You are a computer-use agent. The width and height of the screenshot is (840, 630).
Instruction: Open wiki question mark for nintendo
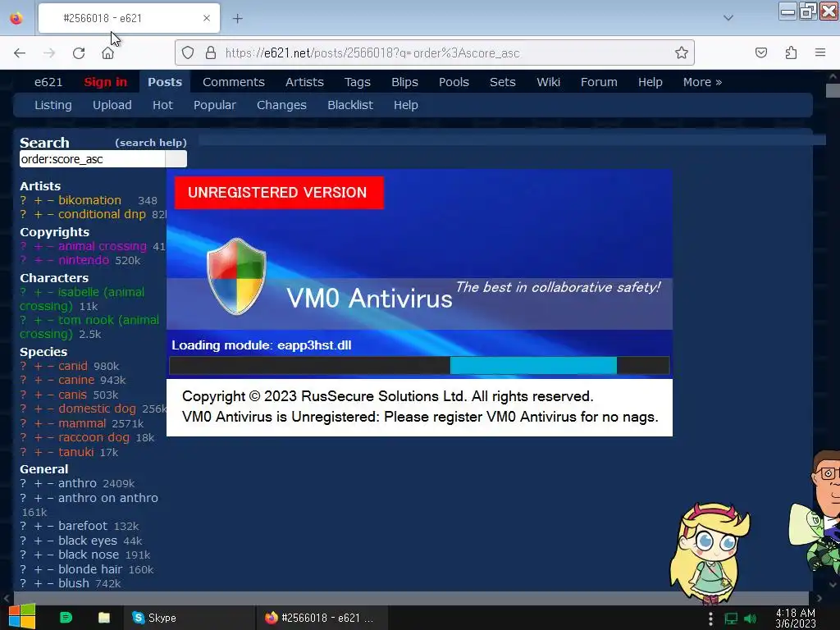[x=23, y=260]
